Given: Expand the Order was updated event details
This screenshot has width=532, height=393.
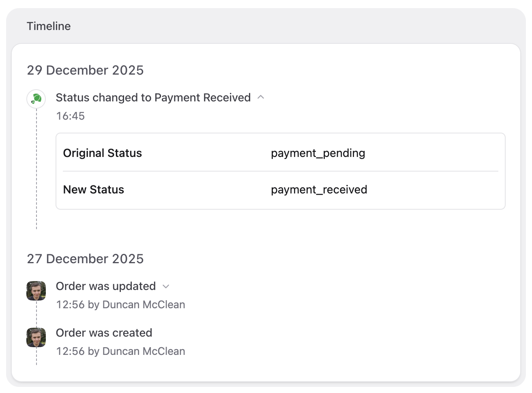Looking at the screenshot, I should click(x=166, y=286).
